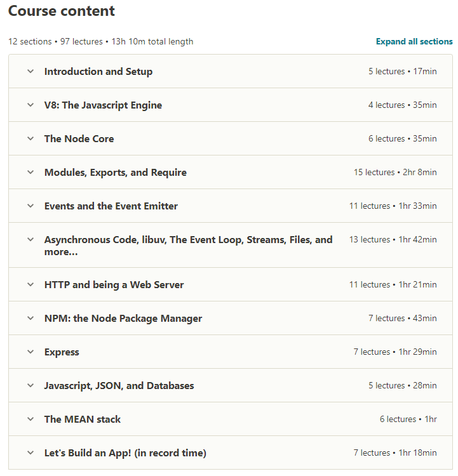
Task: Click the 15 lectures • 2hr 8min label
Action: [395, 173]
